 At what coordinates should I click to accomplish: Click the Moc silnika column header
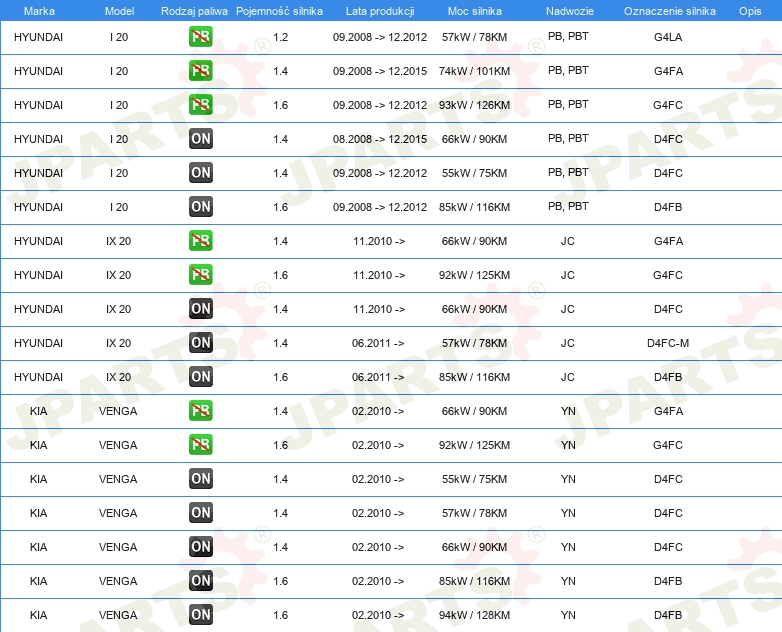[x=474, y=11]
